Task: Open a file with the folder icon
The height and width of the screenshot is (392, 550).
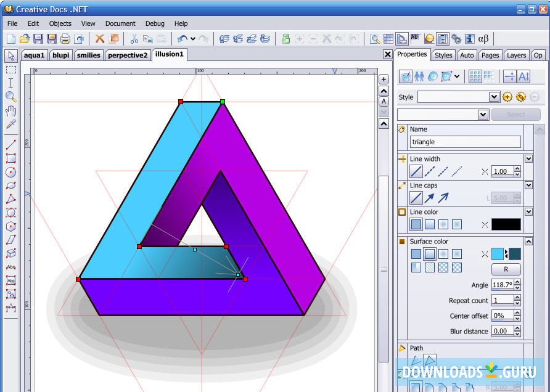Action: 25,39
